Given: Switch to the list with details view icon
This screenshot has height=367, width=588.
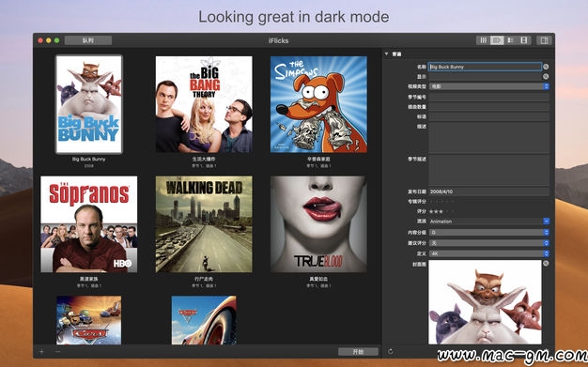Looking at the screenshot, I should click(510, 40).
